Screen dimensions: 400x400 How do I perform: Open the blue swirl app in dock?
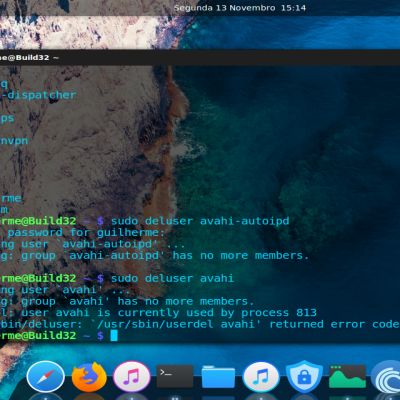(x=386, y=377)
